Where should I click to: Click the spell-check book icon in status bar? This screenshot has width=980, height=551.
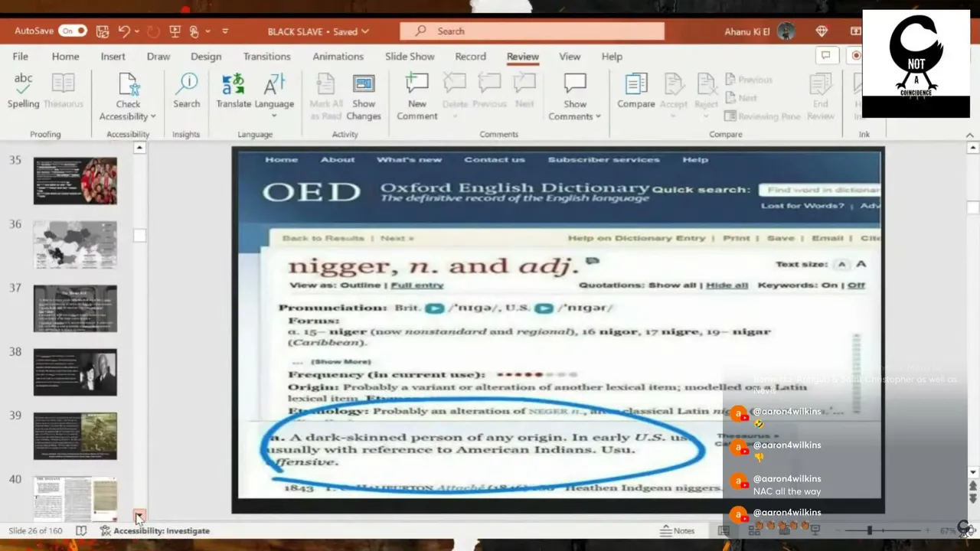[x=81, y=530]
